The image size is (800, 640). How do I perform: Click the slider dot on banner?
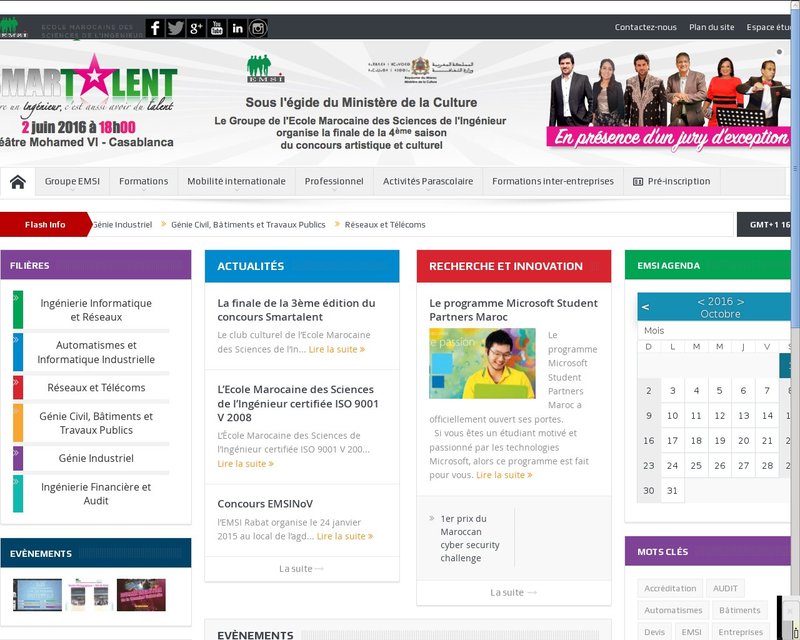pyautogui.click(x=779, y=52)
